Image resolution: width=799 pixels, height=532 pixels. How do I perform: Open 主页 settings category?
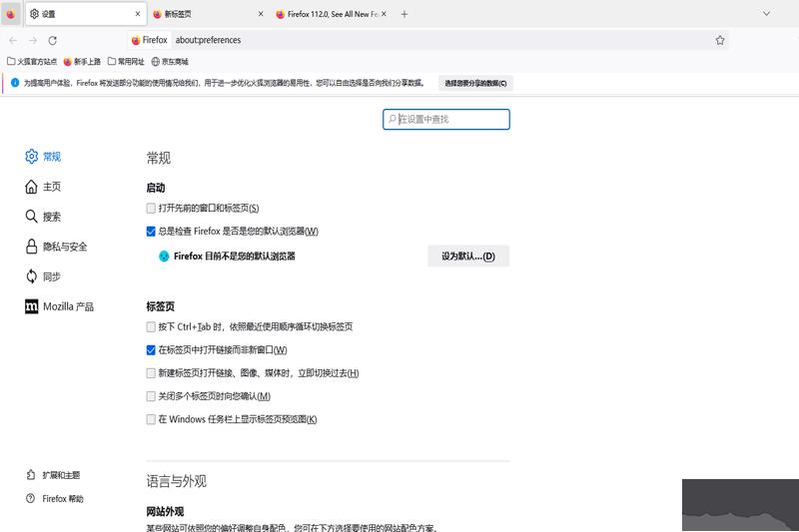coord(43,187)
